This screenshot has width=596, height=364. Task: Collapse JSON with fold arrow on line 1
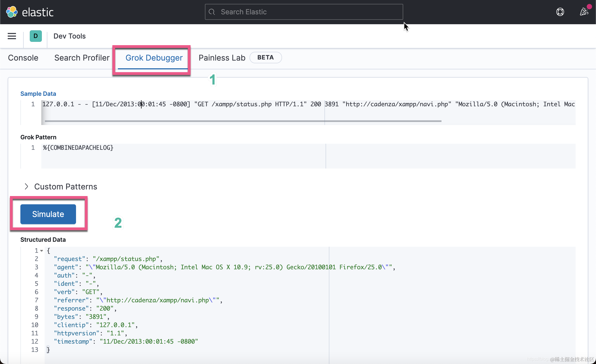tap(42, 251)
